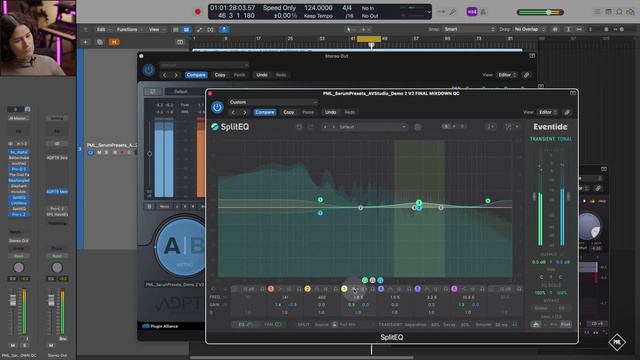Click the duplicate track icon
Image resolution: width=640 pixels, height=360 pixels.
pos(100,42)
